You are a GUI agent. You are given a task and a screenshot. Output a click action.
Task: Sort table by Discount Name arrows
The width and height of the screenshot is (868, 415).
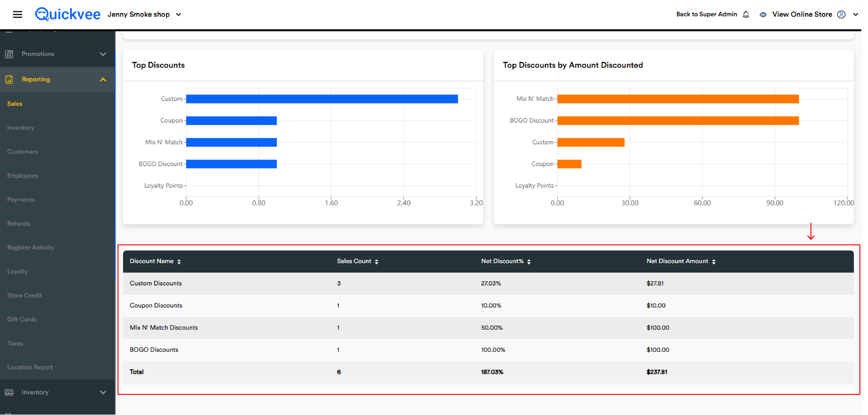point(179,262)
